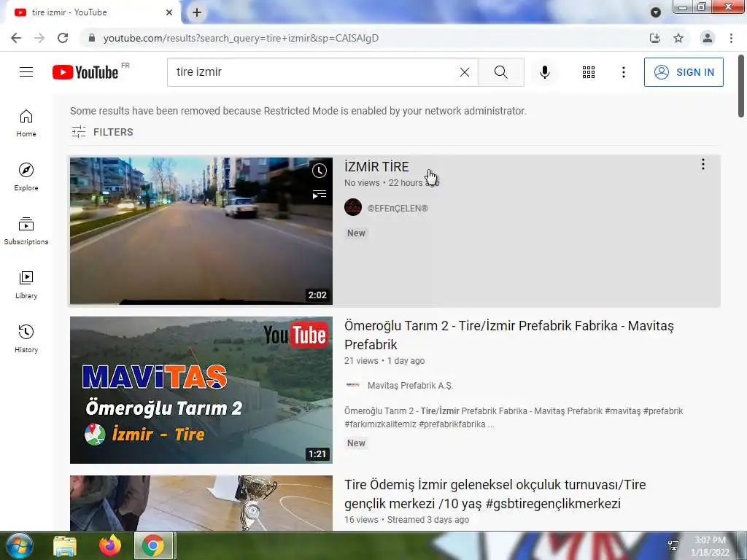Click the Restricted Mode notice text
Screen dimensions: 747x560
coord(298,111)
